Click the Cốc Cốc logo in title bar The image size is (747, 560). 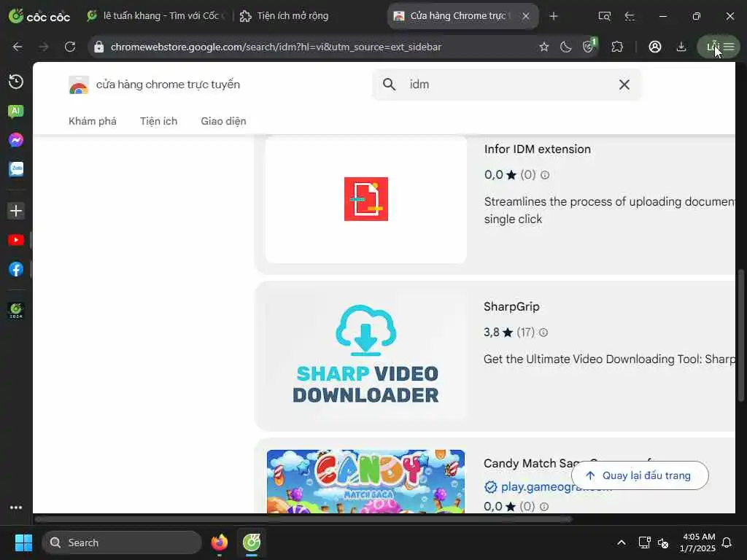[39, 16]
